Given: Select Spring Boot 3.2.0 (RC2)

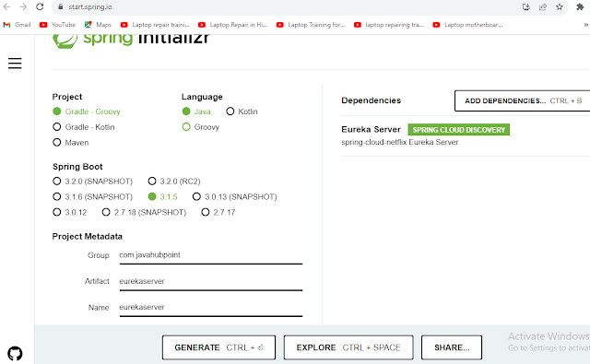Looking at the screenshot, I should (174, 182).
